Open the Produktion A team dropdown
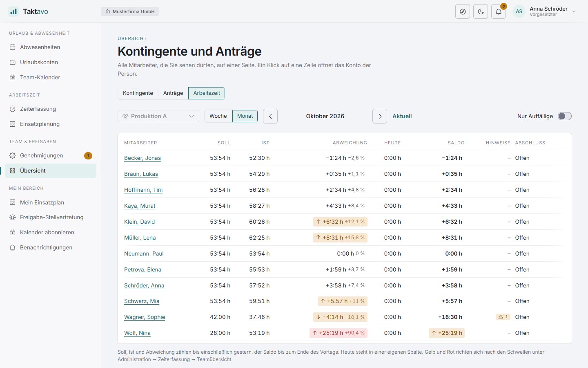This screenshot has width=588, height=368. click(158, 116)
